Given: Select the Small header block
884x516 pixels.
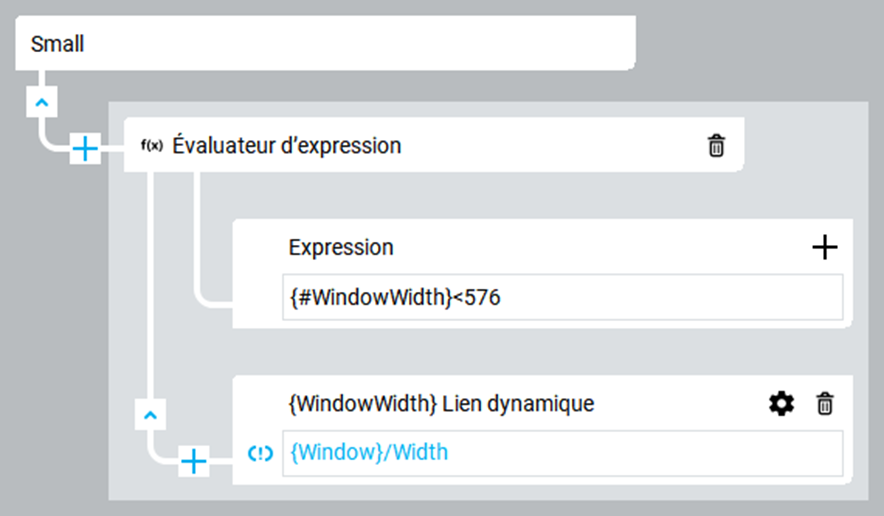Looking at the screenshot, I should (325, 43).
